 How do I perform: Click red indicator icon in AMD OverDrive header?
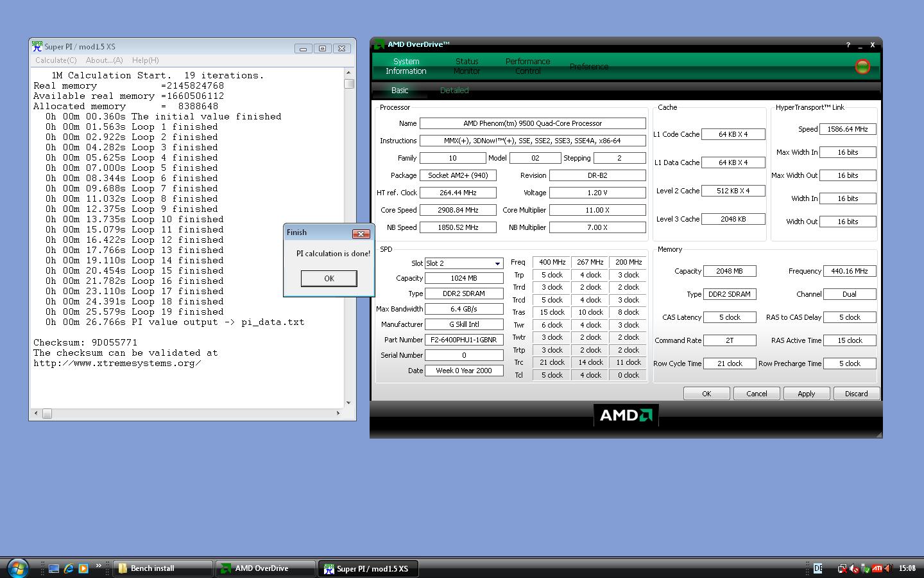(862, 66)
